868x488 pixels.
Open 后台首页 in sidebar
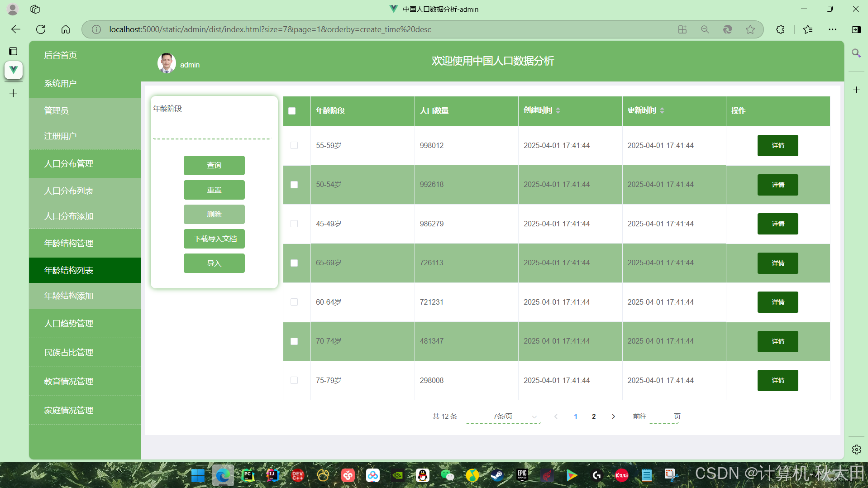85,55
